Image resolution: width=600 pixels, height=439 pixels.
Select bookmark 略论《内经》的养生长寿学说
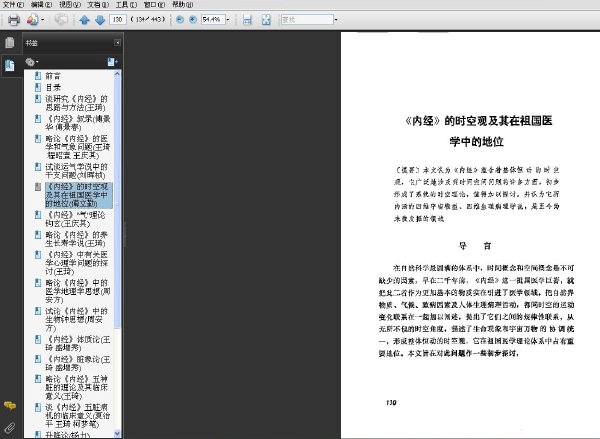point(77,239)
